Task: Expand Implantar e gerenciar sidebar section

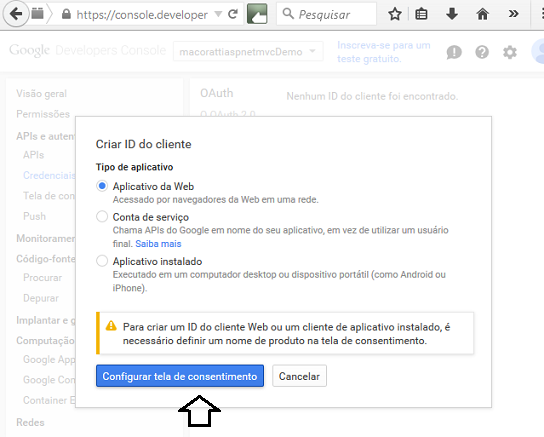Action: [x=45, y=320]
